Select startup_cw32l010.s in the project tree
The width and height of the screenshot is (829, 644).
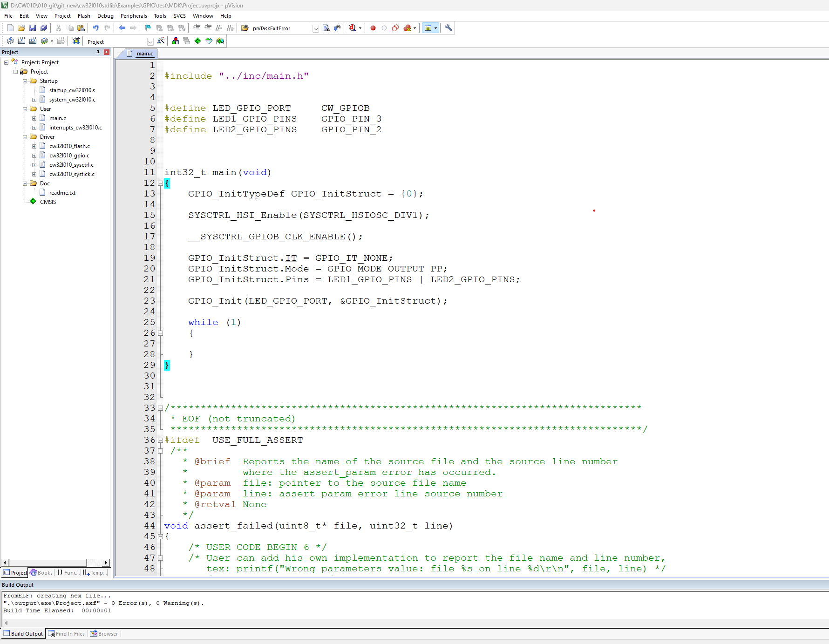[72, 90]
